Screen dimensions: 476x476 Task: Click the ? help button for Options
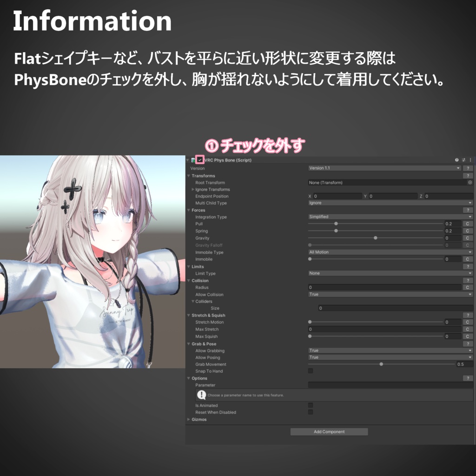click(x=468, y=378)
